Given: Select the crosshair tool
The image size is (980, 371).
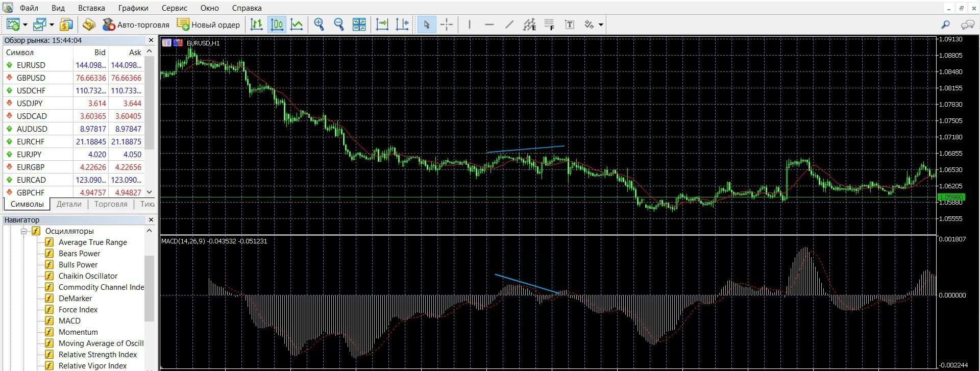Looking at the screenshot, I should 447,24.
